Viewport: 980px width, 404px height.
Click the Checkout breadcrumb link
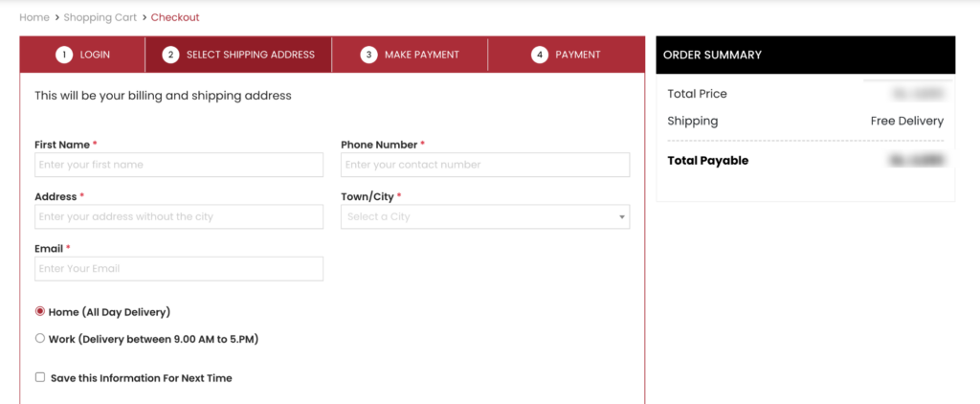pyautogui.click(x=175, y=17)
